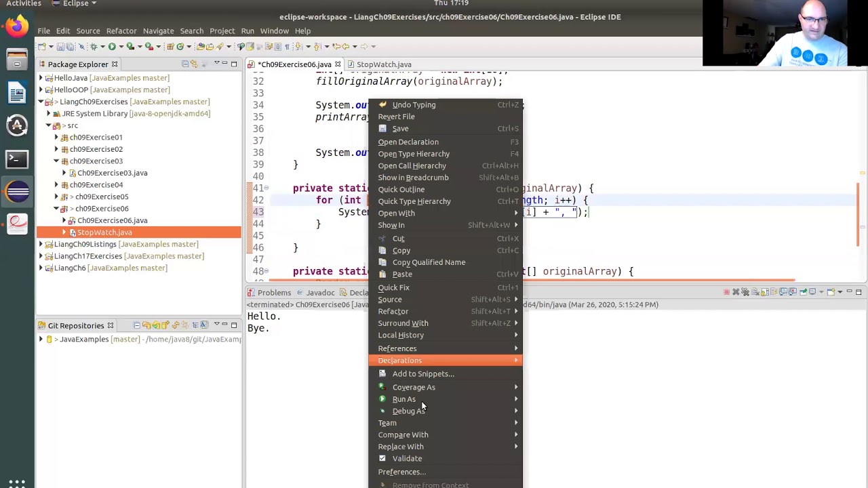Click Link with Editor icon in Package Explorer
The width and height of the screenshot is (868, 488).
coord(194,64)
